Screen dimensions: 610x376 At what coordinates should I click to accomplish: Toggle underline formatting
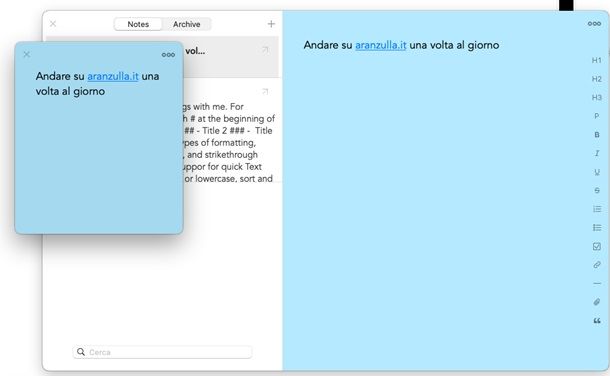[596, 172]
